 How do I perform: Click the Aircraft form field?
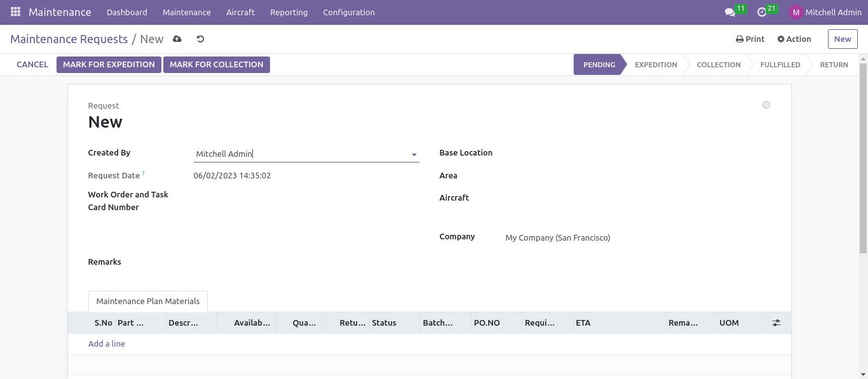pos(638,198)
